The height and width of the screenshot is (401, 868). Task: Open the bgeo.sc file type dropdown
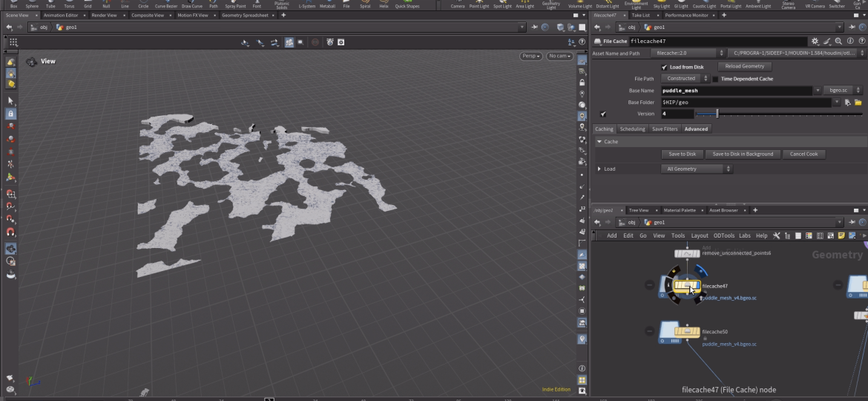(x=842, y=91)
